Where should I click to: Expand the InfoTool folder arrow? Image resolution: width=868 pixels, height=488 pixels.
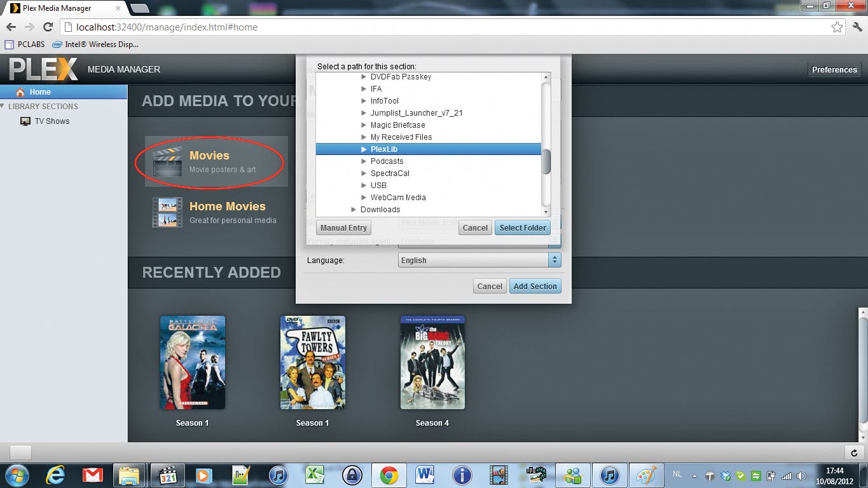[x=364, y=101]
